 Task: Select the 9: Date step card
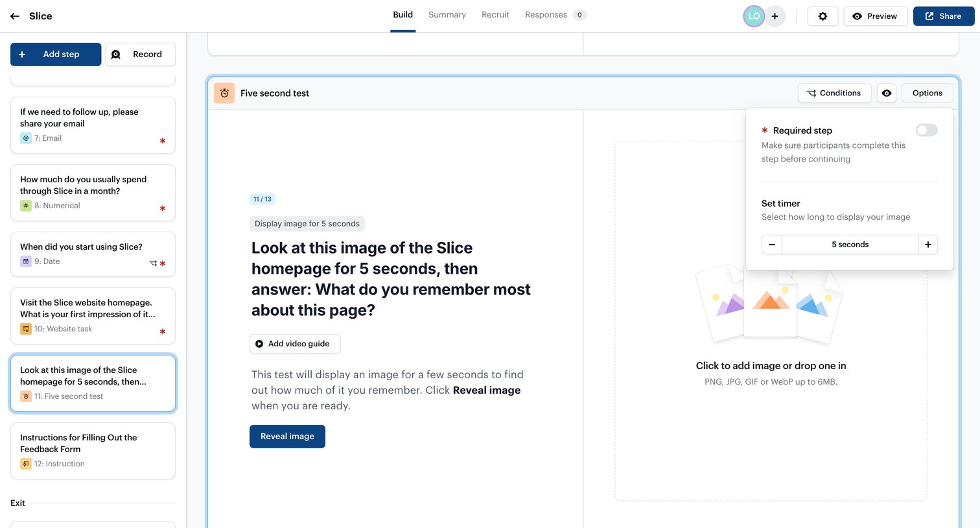point(93,254)
